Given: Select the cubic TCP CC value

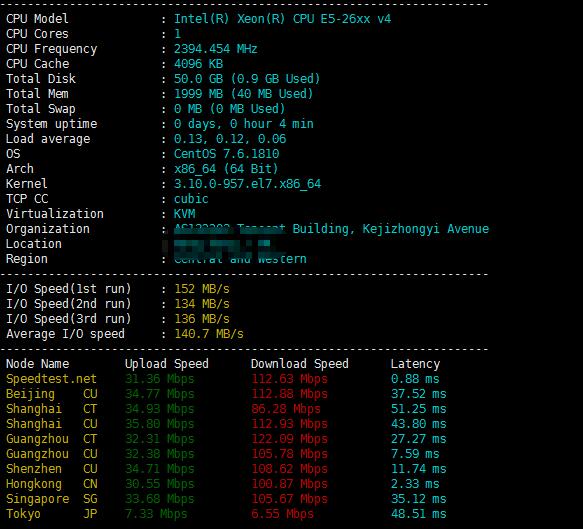Looking at the screenshot, I should 191,199.
